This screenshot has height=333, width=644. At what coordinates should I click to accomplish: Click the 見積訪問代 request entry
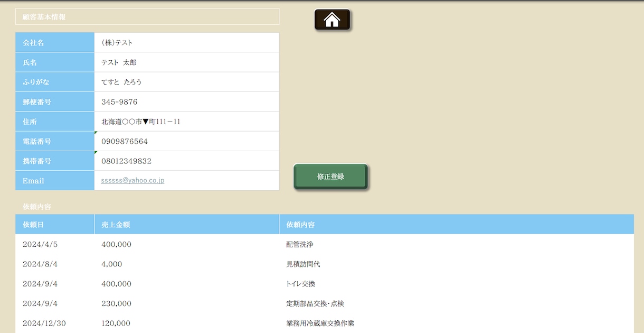[x=303, y=264]
